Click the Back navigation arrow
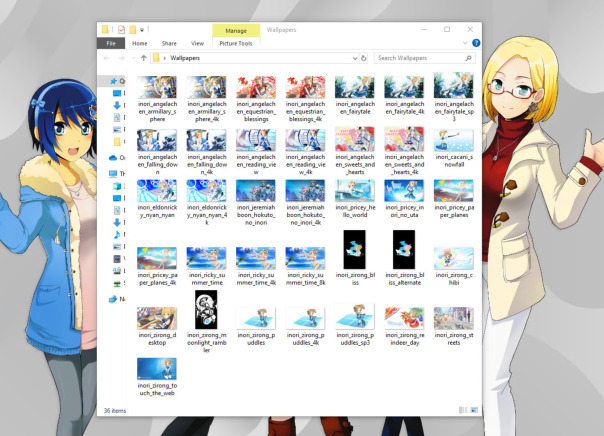This screenshot has width=604, height=436. tap(107, 59)
